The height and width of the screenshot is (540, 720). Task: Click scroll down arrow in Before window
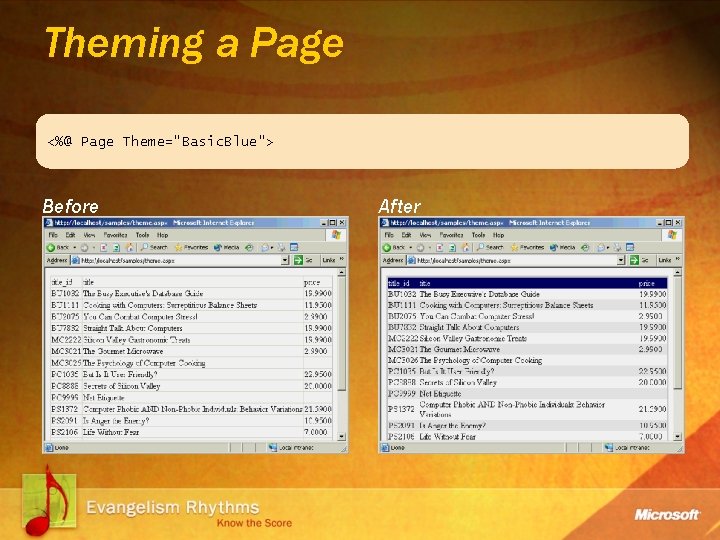[x=341, y=436]
